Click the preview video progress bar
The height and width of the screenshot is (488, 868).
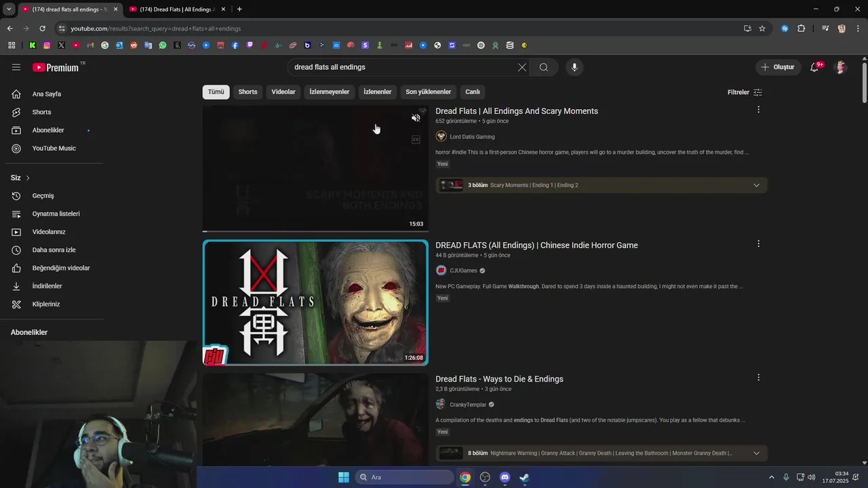tap(315, 231)
